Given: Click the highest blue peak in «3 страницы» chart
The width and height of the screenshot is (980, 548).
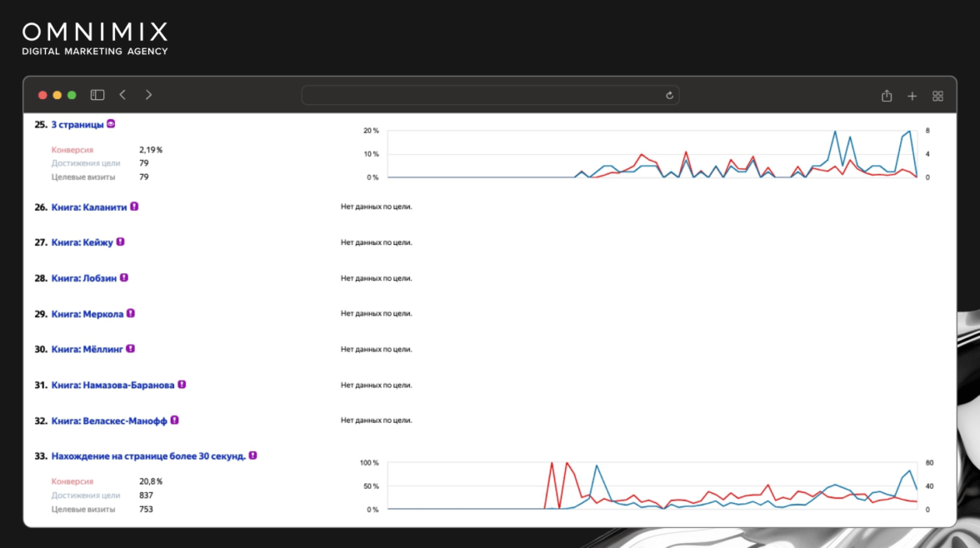Looking at the screenshot, I should pyautogui.click(x=834, y=132).
